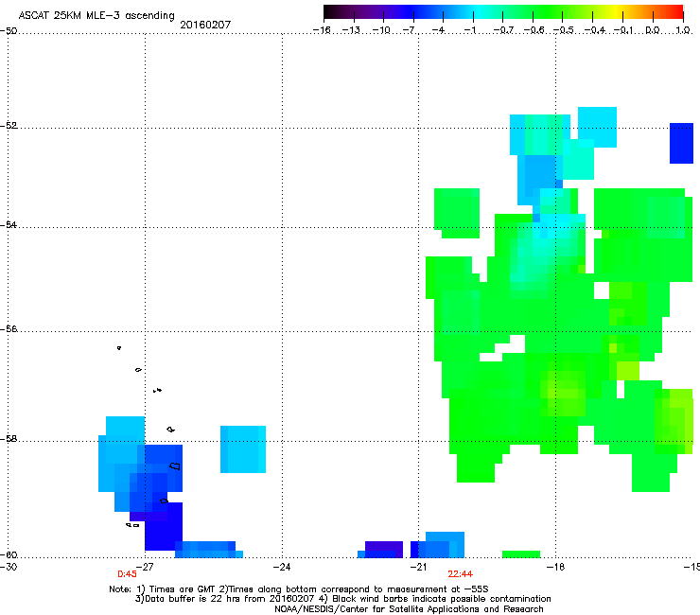Click the longitude axis label '-30' at bottom left
The image size is (700, 615).
[x=9, y=567]
